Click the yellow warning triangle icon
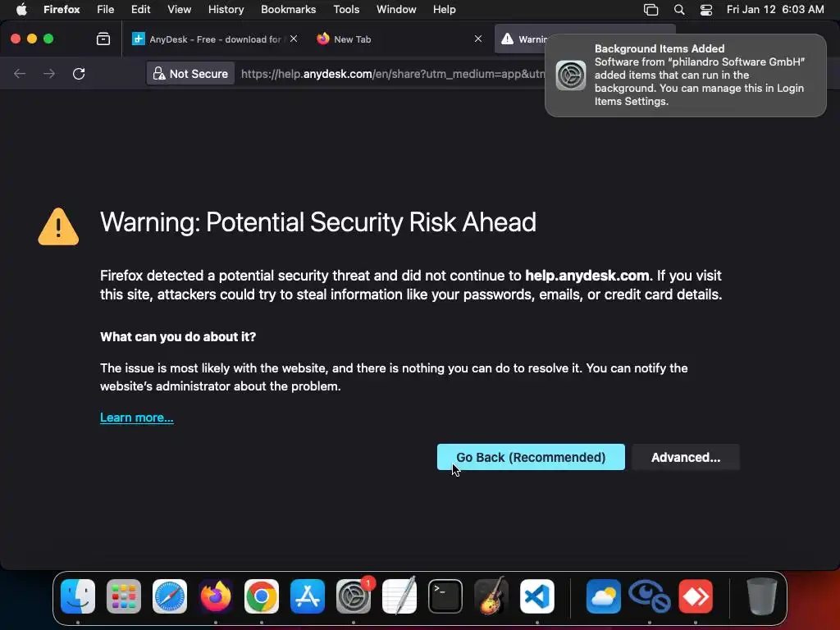Viewport: 840px width, 630px height. coord(58,226)
